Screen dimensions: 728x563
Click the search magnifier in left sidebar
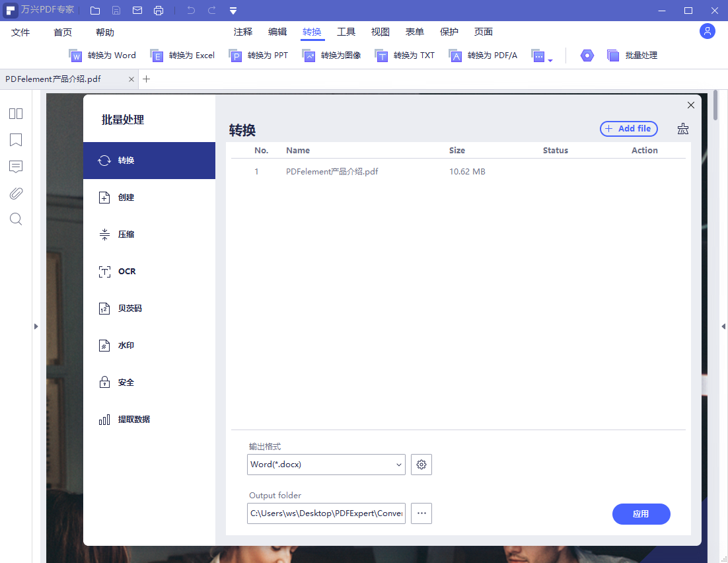(16, 219)
